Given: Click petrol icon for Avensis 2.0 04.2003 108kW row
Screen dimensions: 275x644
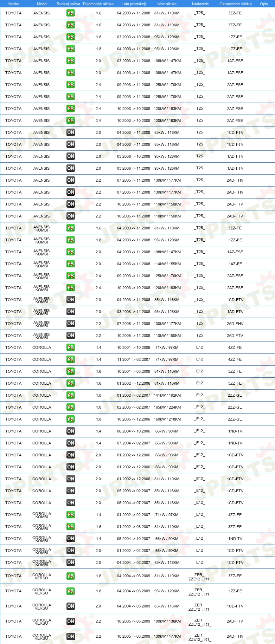Looking at the screenshot, I should (71, 73).
